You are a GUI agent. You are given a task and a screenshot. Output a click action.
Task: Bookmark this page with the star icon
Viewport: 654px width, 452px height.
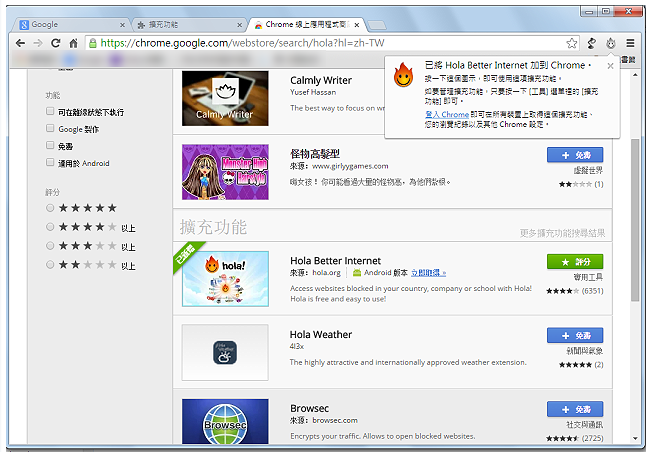pos(571,43)
